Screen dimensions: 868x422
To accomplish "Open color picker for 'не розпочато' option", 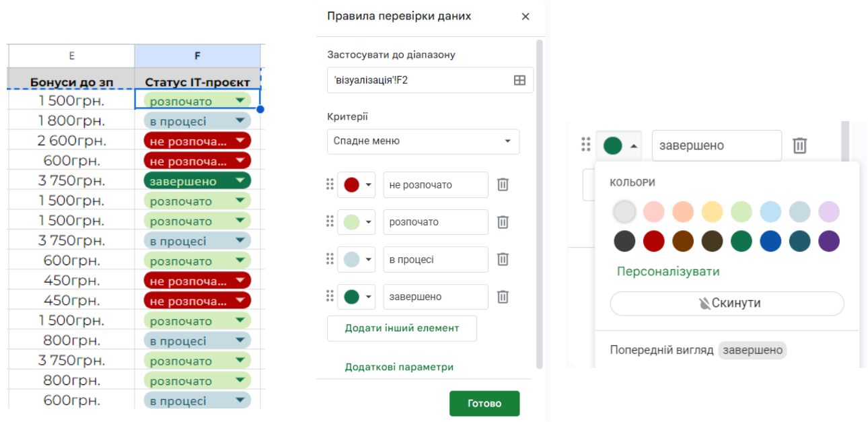I will point(358,184).
